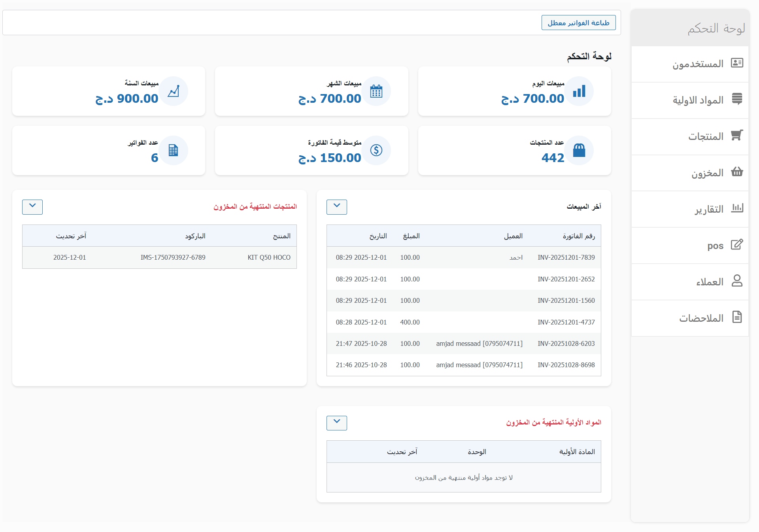759x532 pixels.
Task: Click the monthly sales calendar icon
Action: click(376, 91)
